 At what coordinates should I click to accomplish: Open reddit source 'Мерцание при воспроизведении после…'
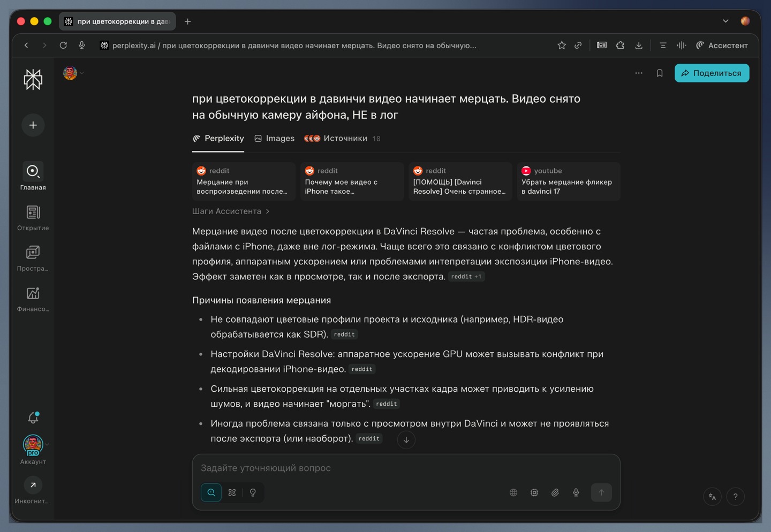[x=244, y=181]
